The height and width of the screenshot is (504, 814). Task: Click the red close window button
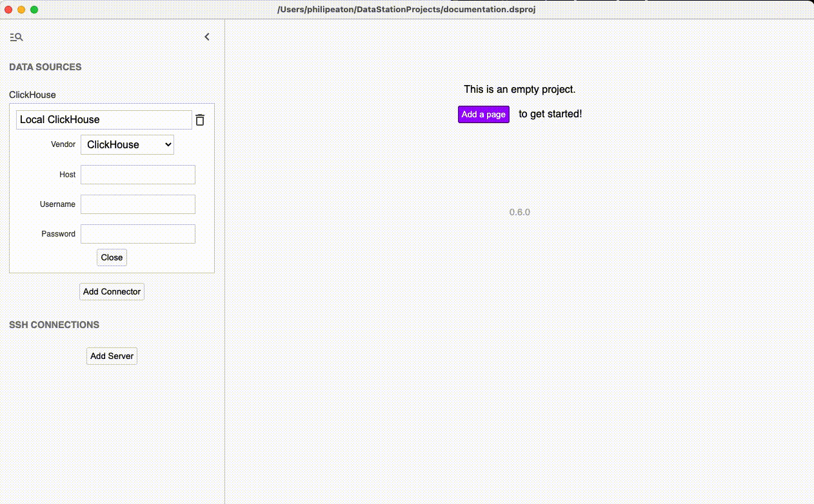[8, 10]
